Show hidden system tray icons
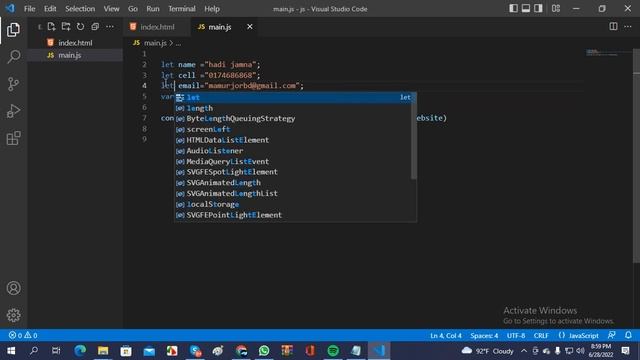 pyautogui.click(x=524, y=351)
